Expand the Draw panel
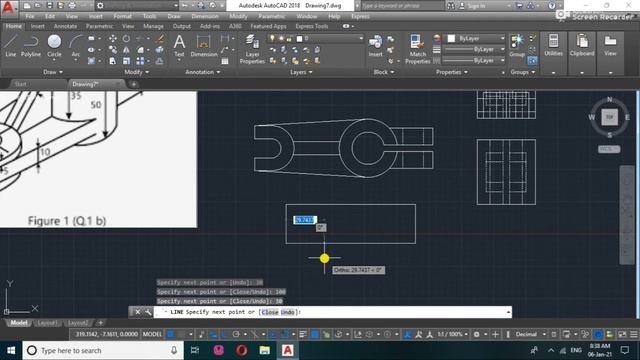The width and height of the screenshot is (640, 360). pyautogui.click(x=53, y=72)
